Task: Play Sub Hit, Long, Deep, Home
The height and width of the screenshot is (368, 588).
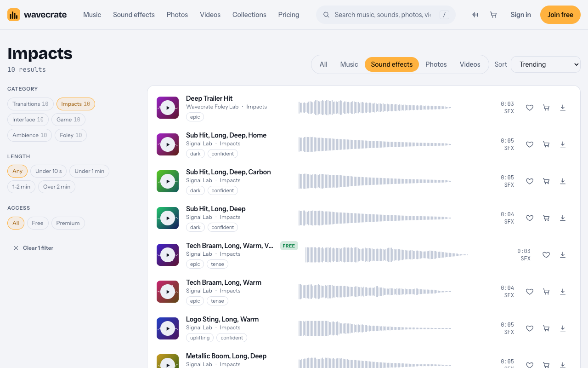Action: (x=168, y=144)
